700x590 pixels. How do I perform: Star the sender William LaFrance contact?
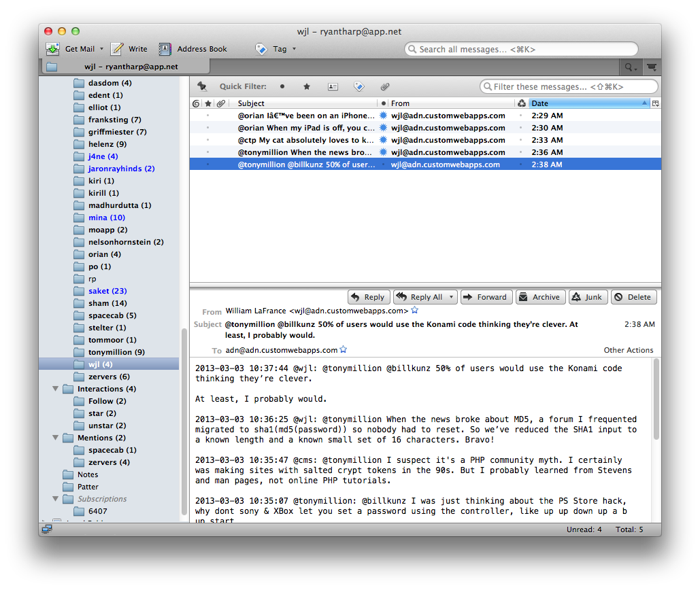click(415, 310)
